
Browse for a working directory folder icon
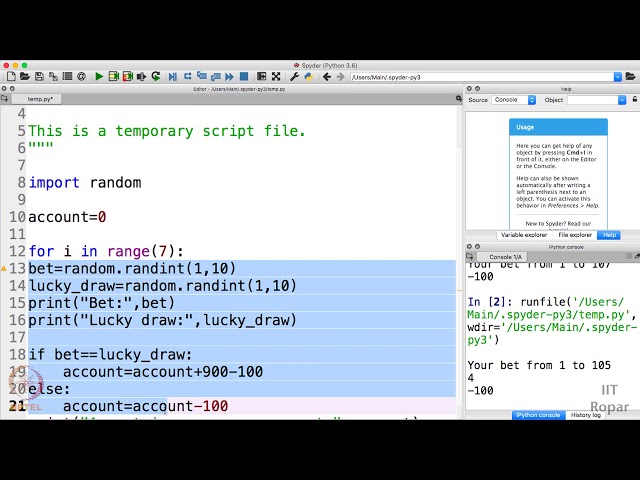pos(630,76)
